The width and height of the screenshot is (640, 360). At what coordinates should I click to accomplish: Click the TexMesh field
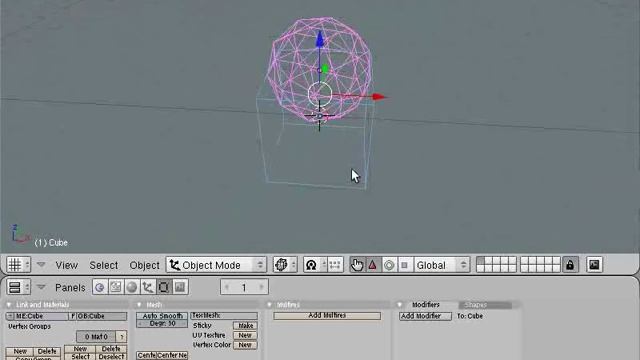click(x=224, y=316)
